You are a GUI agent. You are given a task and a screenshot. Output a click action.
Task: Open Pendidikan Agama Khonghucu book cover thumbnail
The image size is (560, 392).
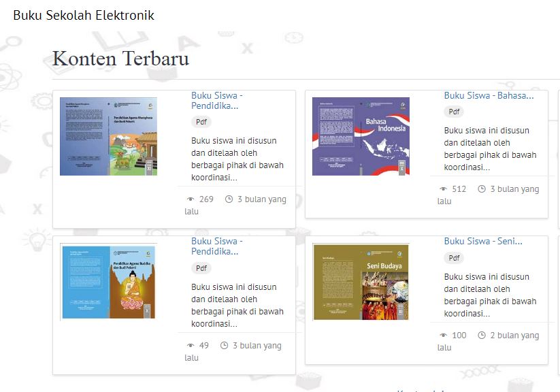coord(108,136)
